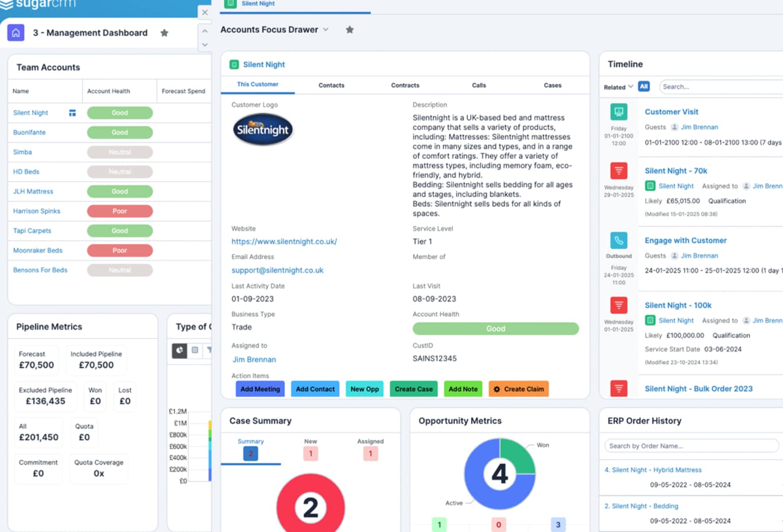783x532 pixels.
Task: Open the silentnight.co.uk website link
Action: pos(284,242)
